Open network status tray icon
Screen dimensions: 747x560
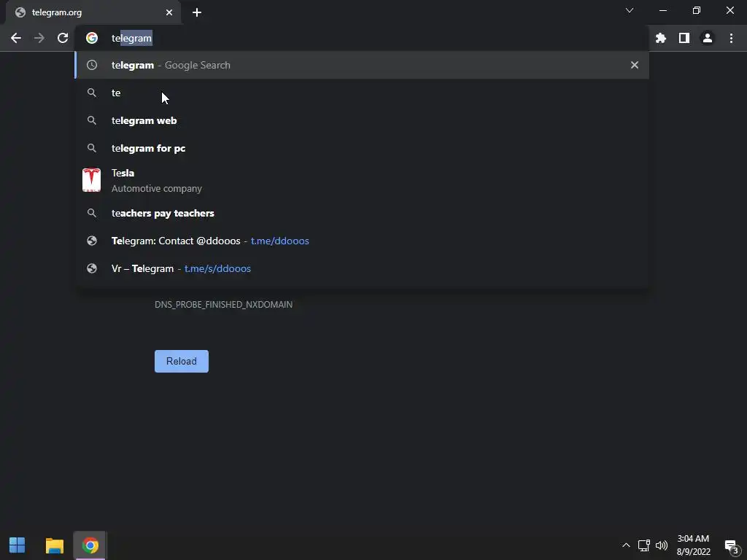tap(643, 545)
